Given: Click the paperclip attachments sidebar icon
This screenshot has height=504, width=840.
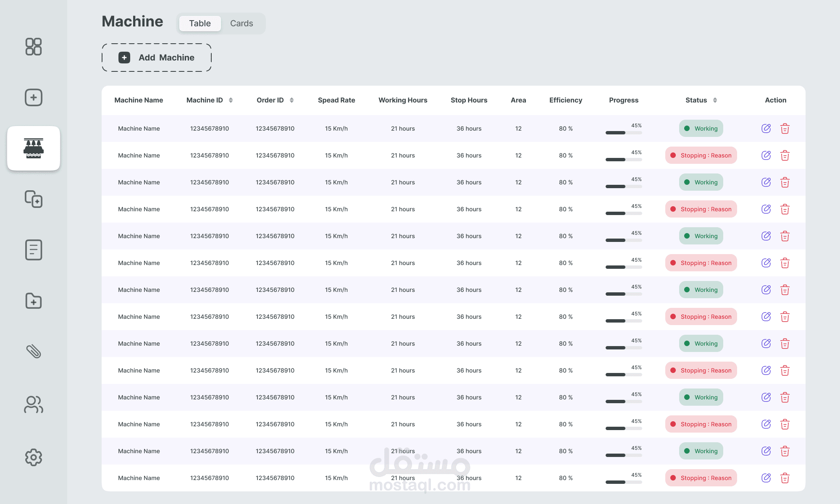Looking at the screenshot, I should (x=34, y=352).
